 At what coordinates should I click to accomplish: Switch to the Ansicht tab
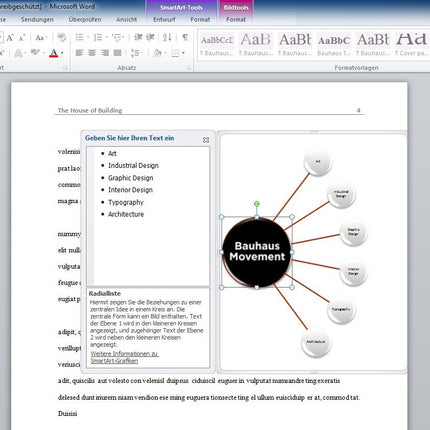126,20
